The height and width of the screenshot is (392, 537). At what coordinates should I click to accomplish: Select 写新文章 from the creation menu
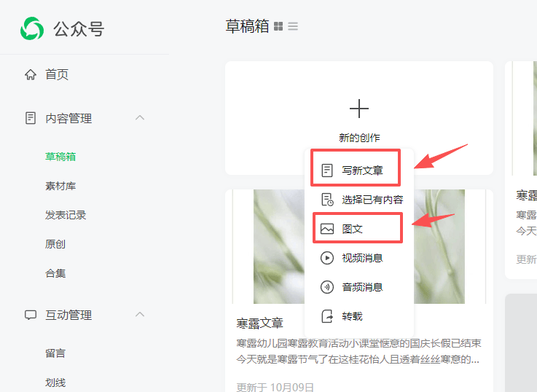(361, 170)
